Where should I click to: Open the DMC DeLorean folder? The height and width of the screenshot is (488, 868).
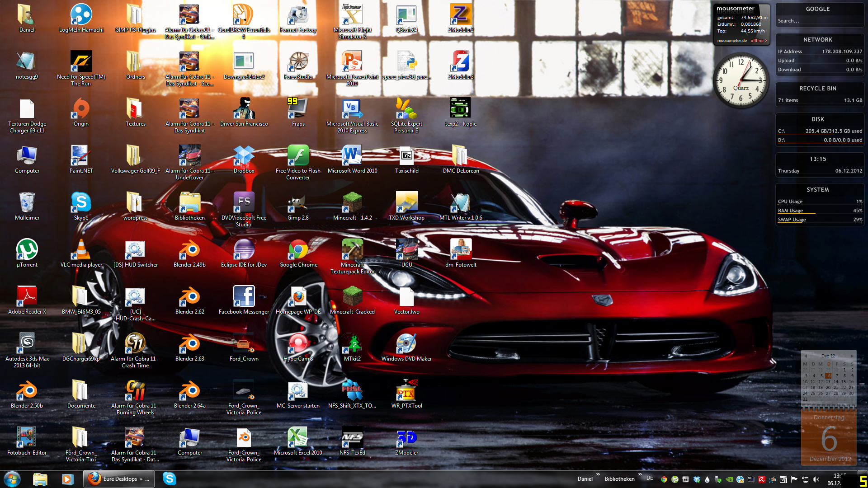[x=461, y=159]
